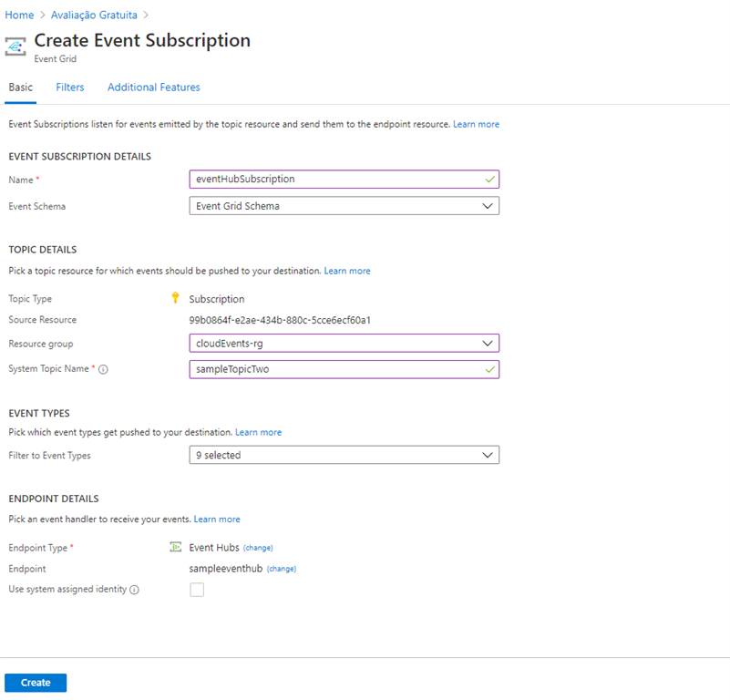
Task: Click change link next to Event Hubs
Action: coord(258,548)
